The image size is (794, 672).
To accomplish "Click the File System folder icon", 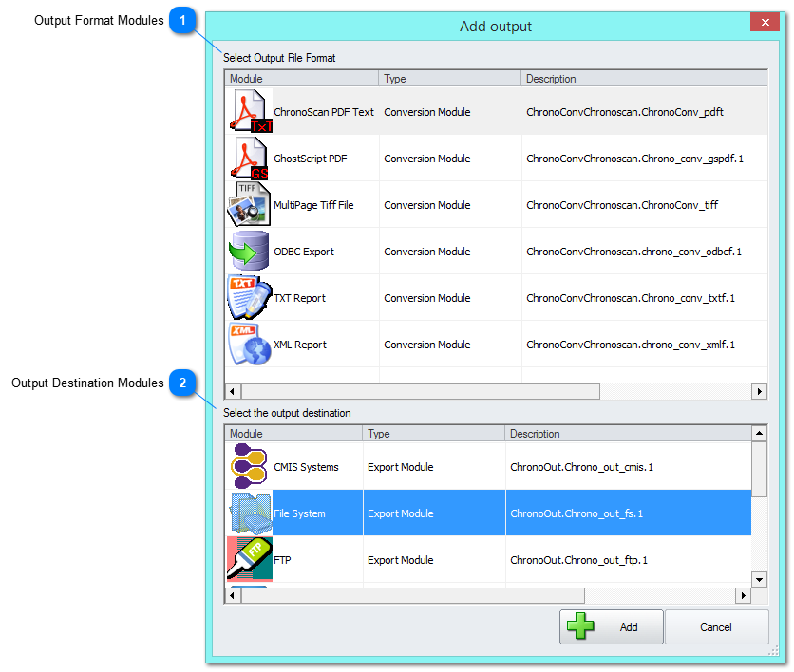I will 249,513.
